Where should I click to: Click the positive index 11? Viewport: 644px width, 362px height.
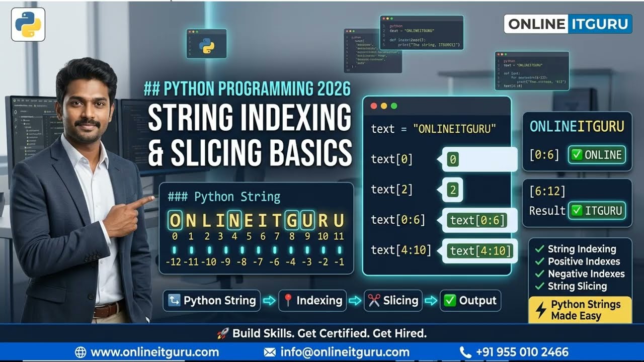point(339,236)
